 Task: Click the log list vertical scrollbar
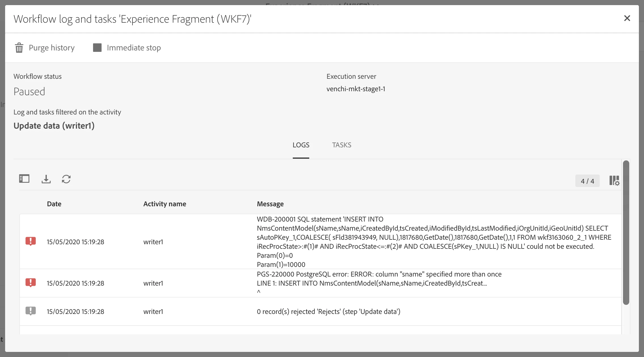coord(626,232)
